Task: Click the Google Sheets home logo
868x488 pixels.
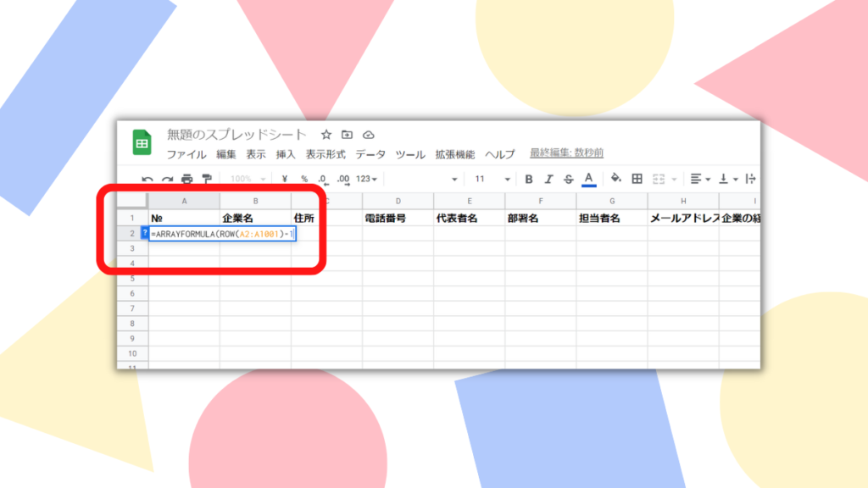Action: 142,143
